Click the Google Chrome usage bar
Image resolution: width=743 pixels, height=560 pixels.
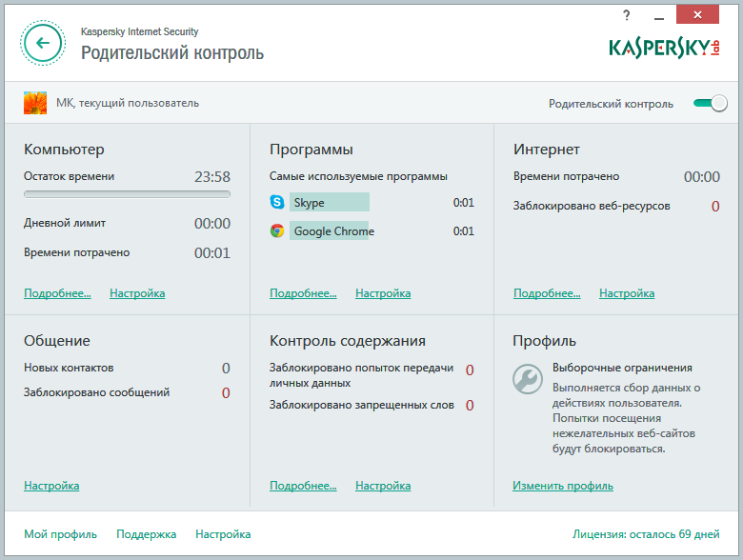[x=329, y=230]
